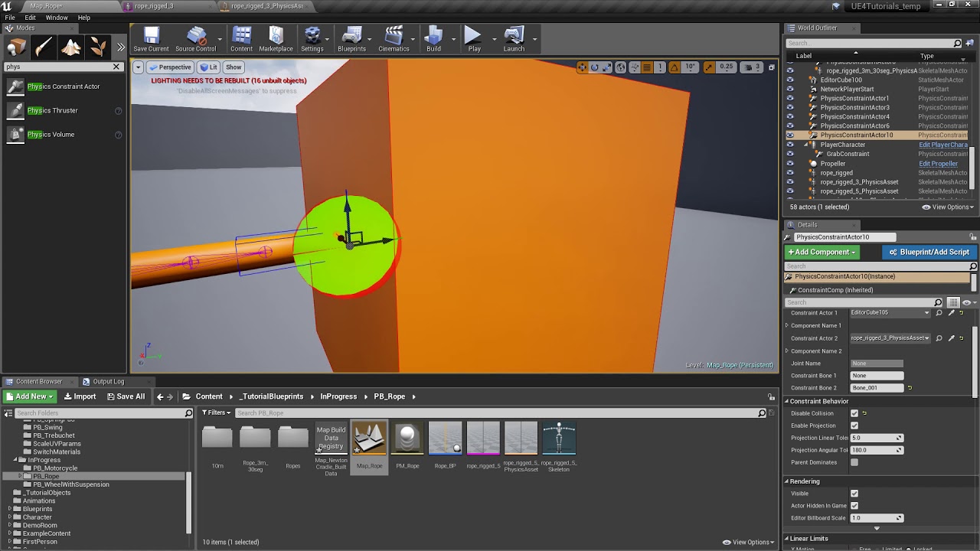980x551 pixels.
Task: Open the Help menu
Action: pos(84,18)
